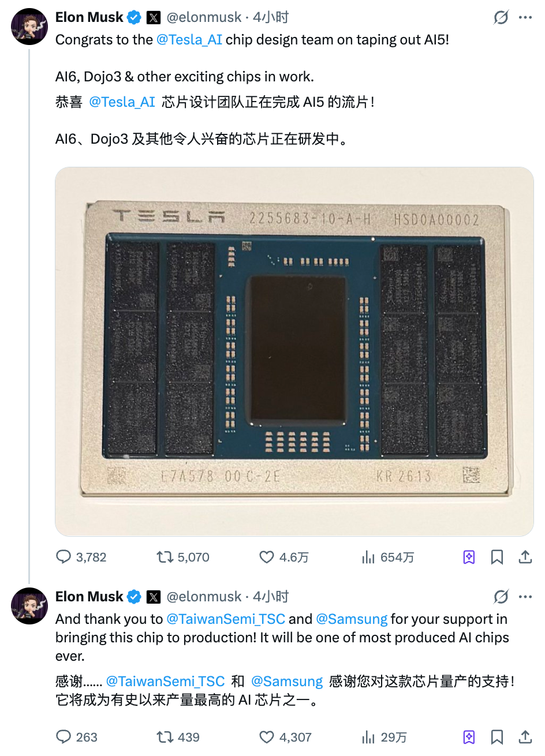545x756 pixels.
Task: Like the tweet thanking Samsung
Action: coord(266,737)
